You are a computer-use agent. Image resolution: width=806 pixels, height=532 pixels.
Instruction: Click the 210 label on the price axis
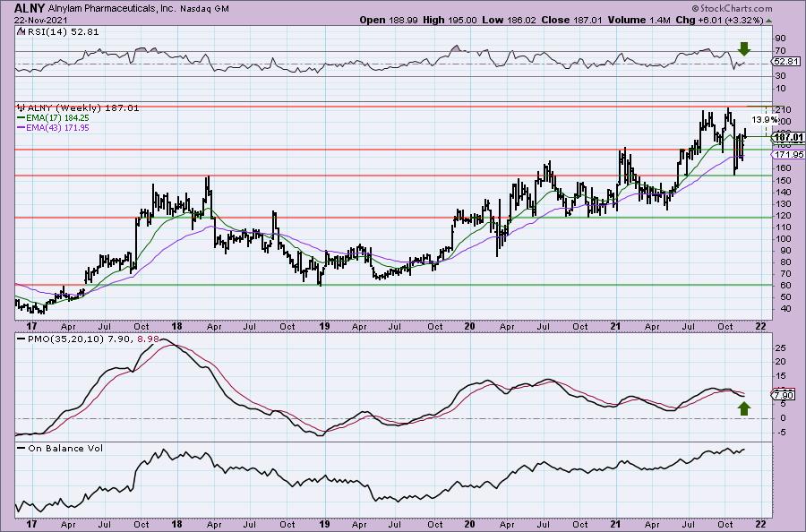pos(783,110)
